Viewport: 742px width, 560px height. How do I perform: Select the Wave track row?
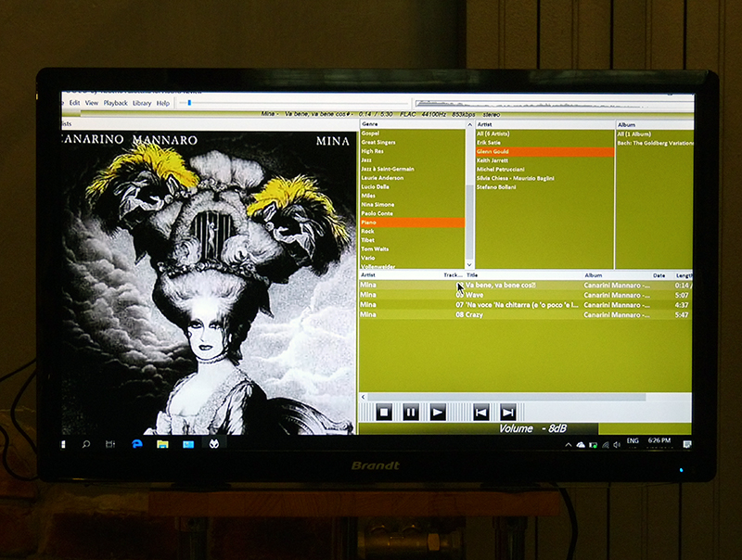click(x=525, y=295)
